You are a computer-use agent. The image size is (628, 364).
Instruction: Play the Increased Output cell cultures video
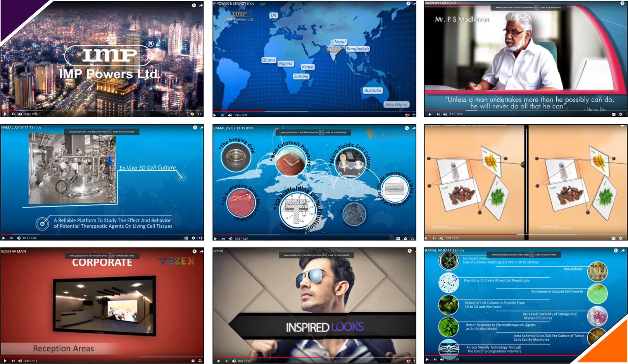pyautogui.click(x=427, y=359)
